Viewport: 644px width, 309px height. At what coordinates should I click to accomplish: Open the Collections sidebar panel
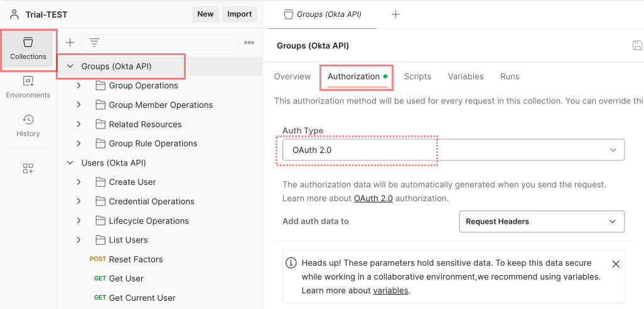28,49
